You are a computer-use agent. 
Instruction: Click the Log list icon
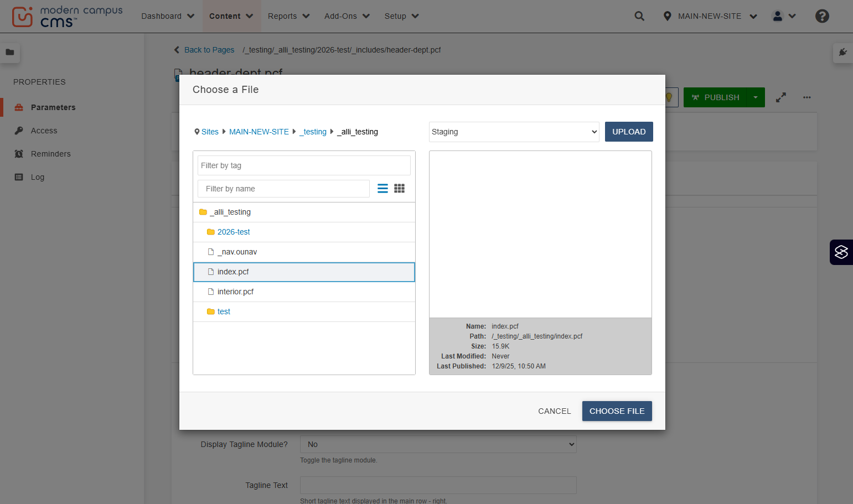[19, 177]
